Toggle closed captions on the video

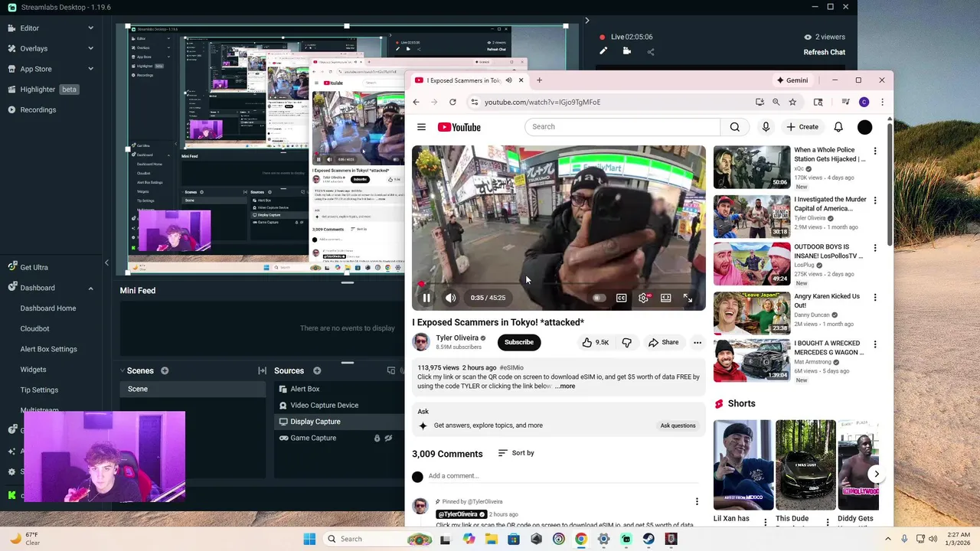621,298
